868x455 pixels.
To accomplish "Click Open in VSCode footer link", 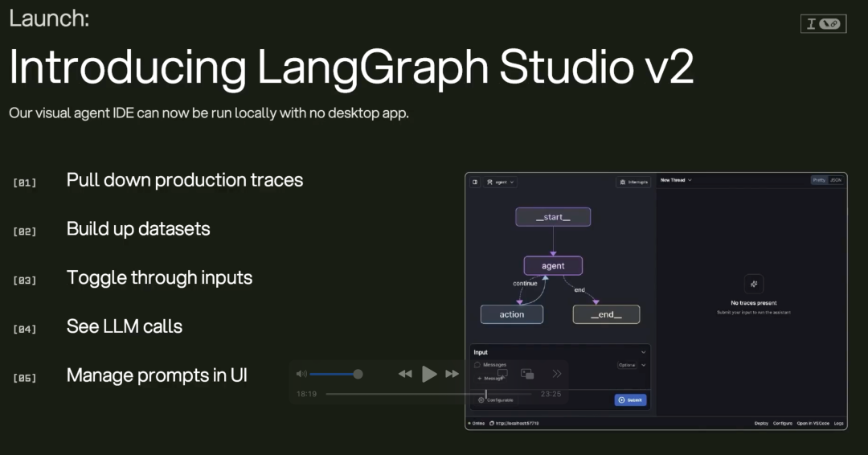I will 813,424.
